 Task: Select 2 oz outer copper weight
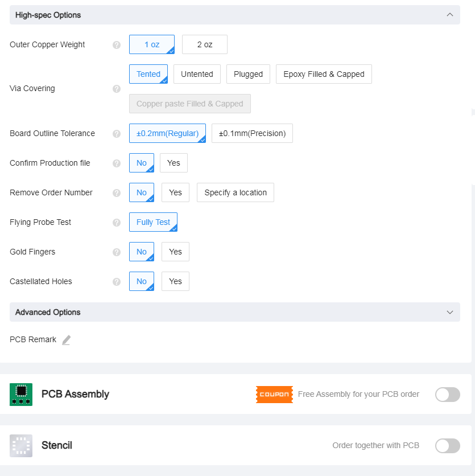(205, 44)
